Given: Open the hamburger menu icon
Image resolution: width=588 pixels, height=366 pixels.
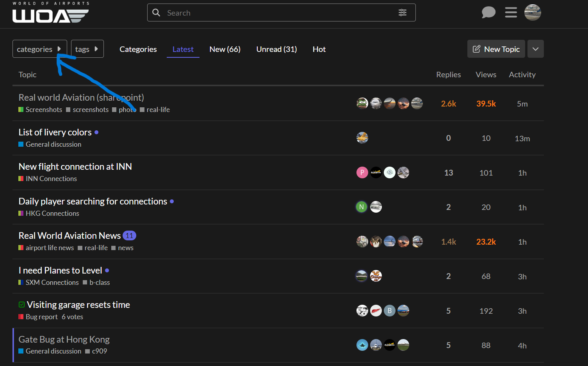Looking at the screenshot, I should [x=511, y=12].
